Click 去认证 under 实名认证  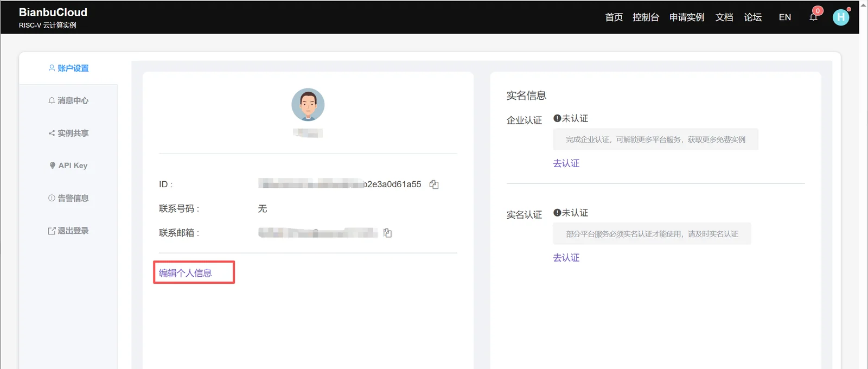(x=566, y=258)
